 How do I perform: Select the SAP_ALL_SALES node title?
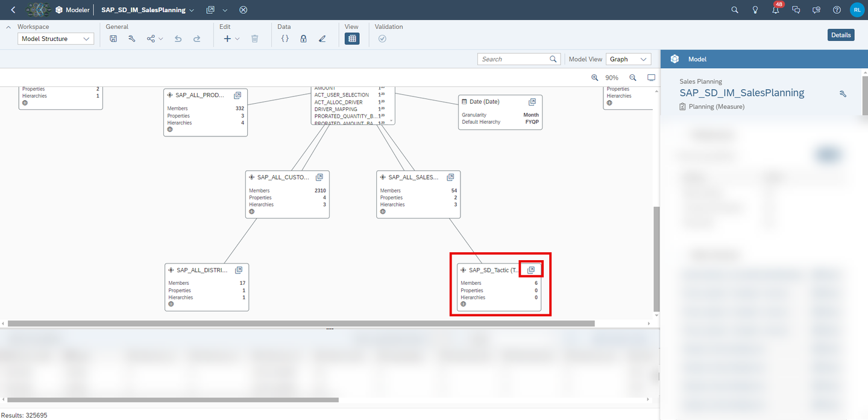[414, 177]
